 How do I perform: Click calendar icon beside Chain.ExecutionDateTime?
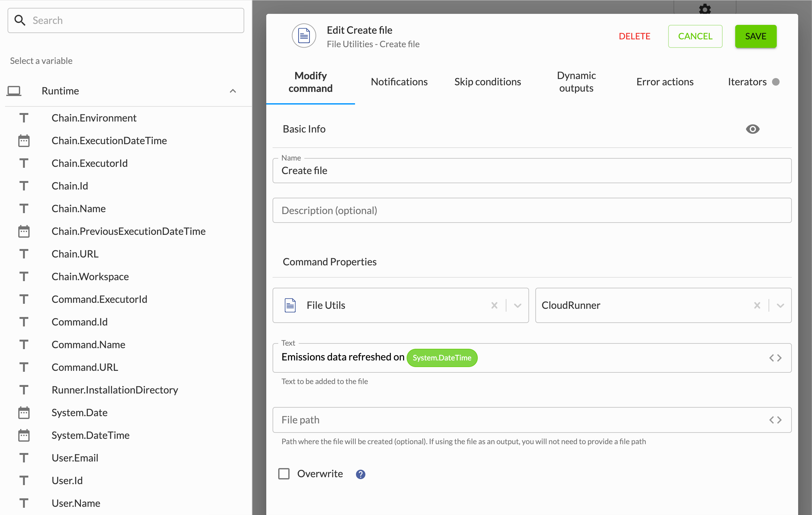click(x=24, y=141)
